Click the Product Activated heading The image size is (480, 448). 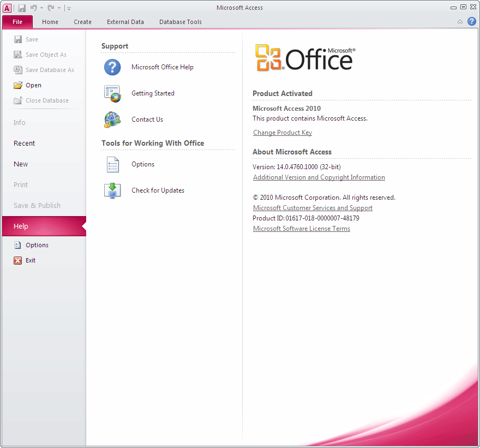click(x=282, y=93)
